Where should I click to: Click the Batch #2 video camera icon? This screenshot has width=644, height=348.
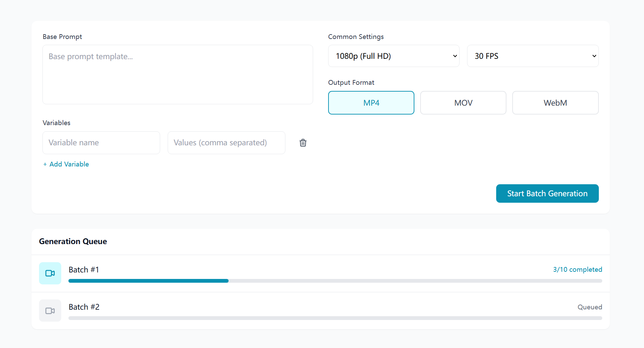click(50, 310)
